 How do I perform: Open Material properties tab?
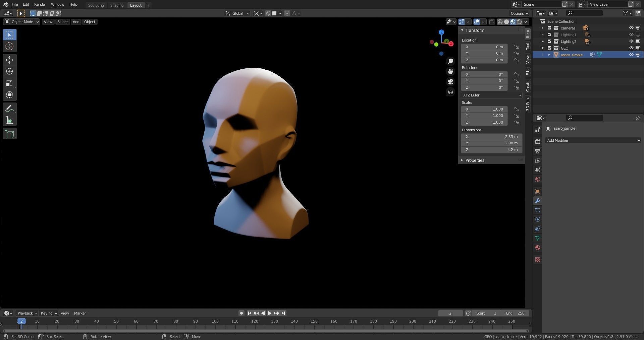tap(537, 248)
